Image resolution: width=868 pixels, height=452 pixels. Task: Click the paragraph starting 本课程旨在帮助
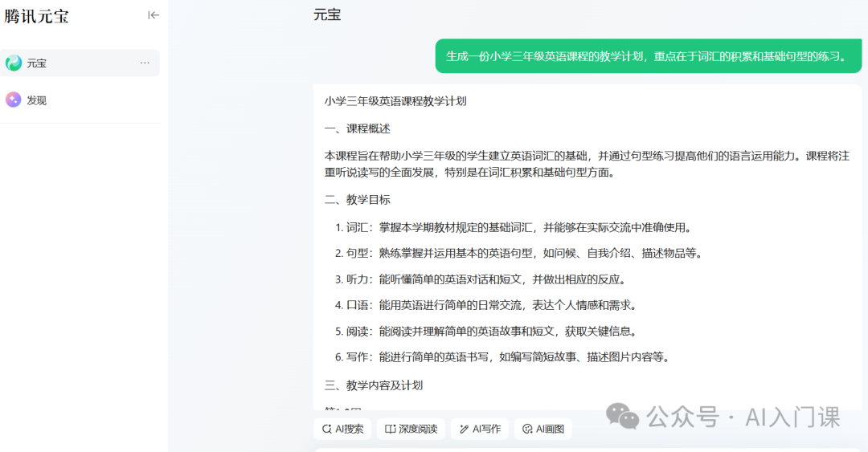tap(587, 165)
